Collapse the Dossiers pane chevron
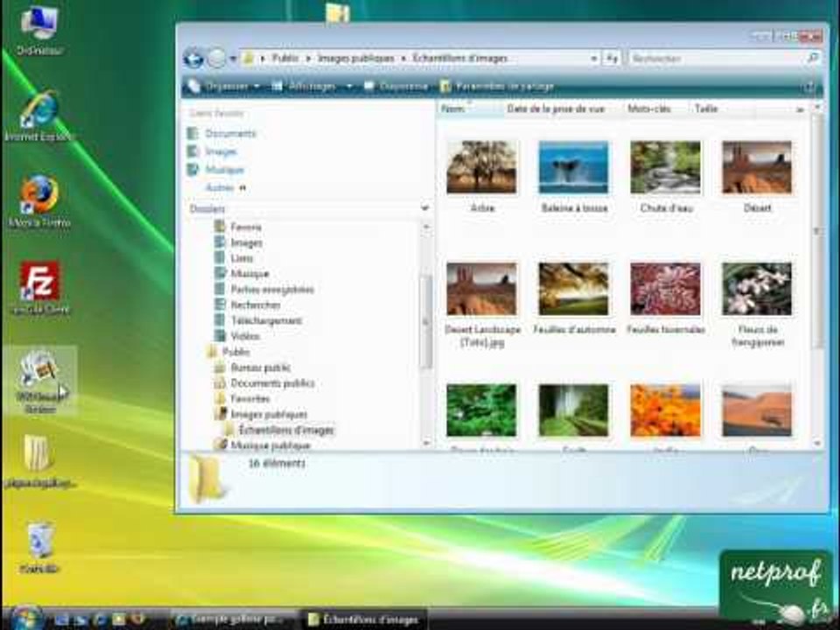 425,208
